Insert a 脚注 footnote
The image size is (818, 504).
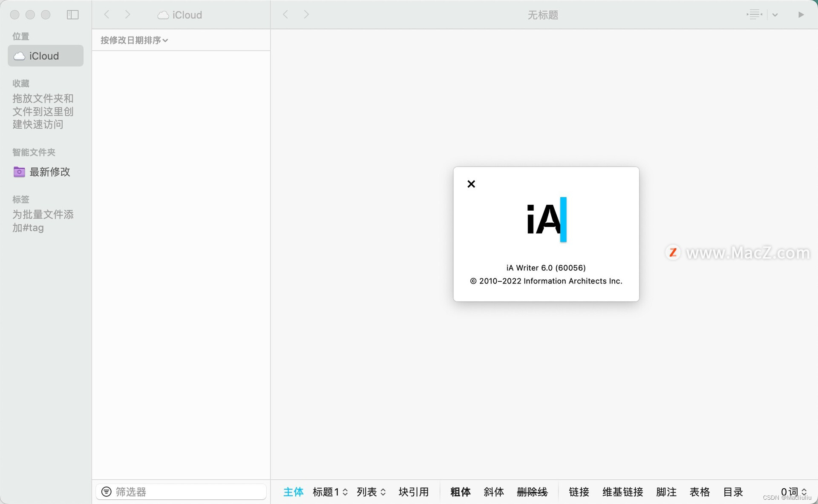click(x=666, y=492)
